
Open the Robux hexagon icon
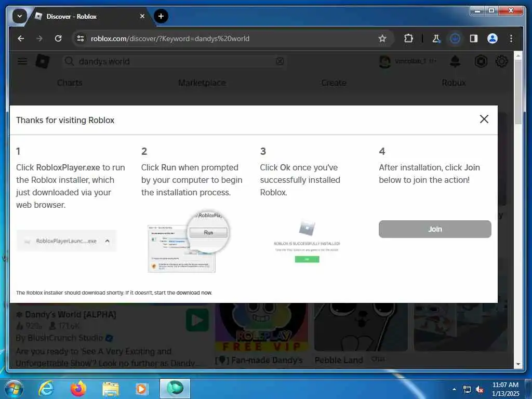coord(481,61)
